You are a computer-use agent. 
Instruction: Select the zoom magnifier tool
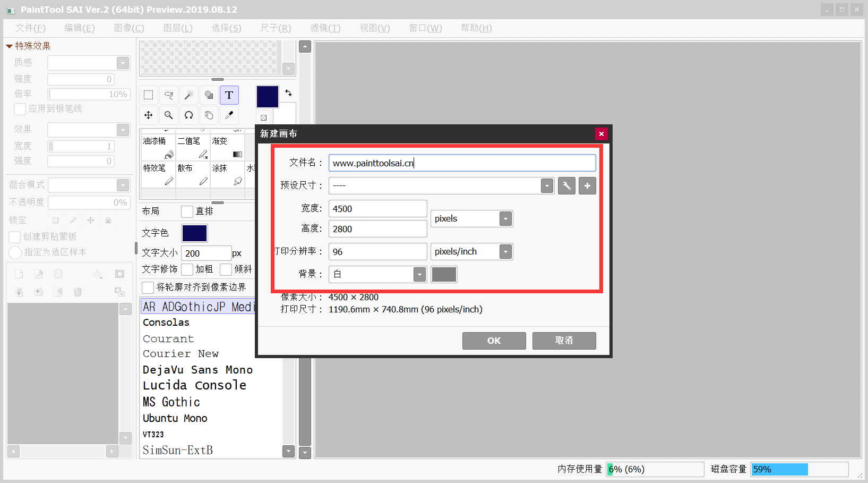pyautogui.click(x=168, y=115)
